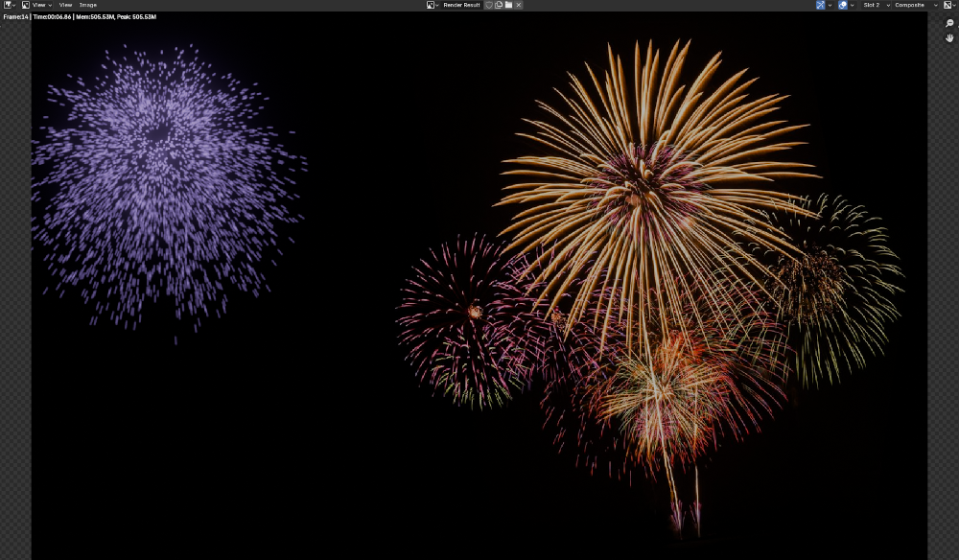This screenshot has height=560, width=959.
Task: Open the View mode dropdown
Action: (x=38, y=5)
